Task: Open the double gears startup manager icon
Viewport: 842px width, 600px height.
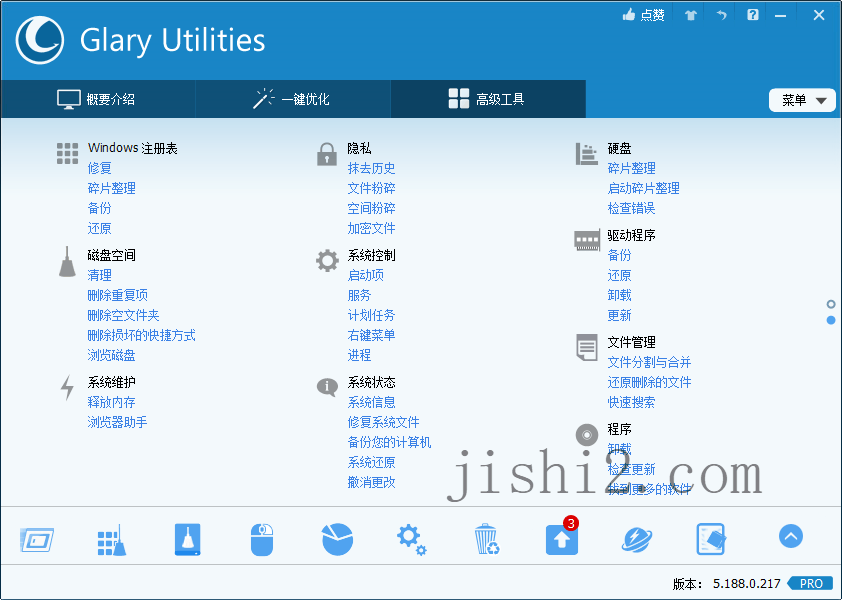Action: tap(411, 539)
